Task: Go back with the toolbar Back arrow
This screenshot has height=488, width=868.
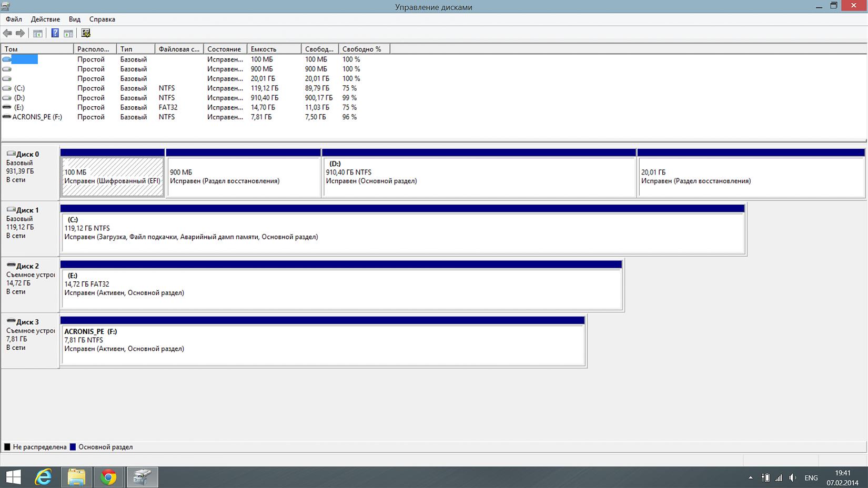Action: click(7, 34)
